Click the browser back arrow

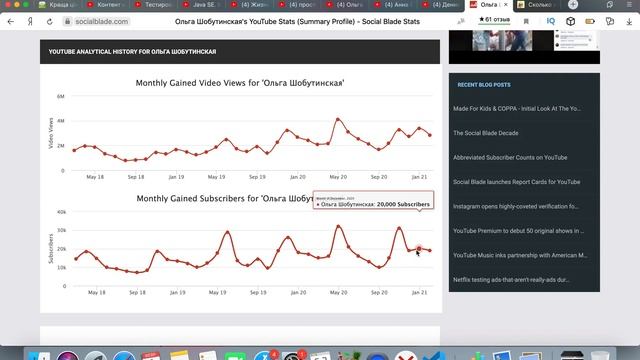[11, 22]
